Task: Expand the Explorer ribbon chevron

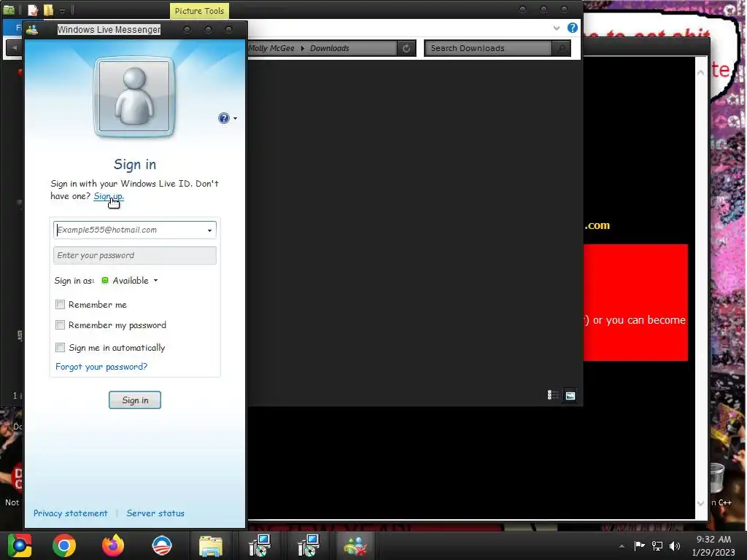Action: [556, 28]
